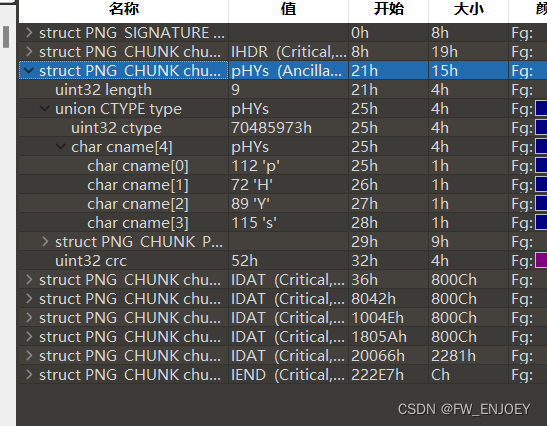Expand the IDAT chunk starting at 36h
The image size is (547, 426).
click(29, 279)
